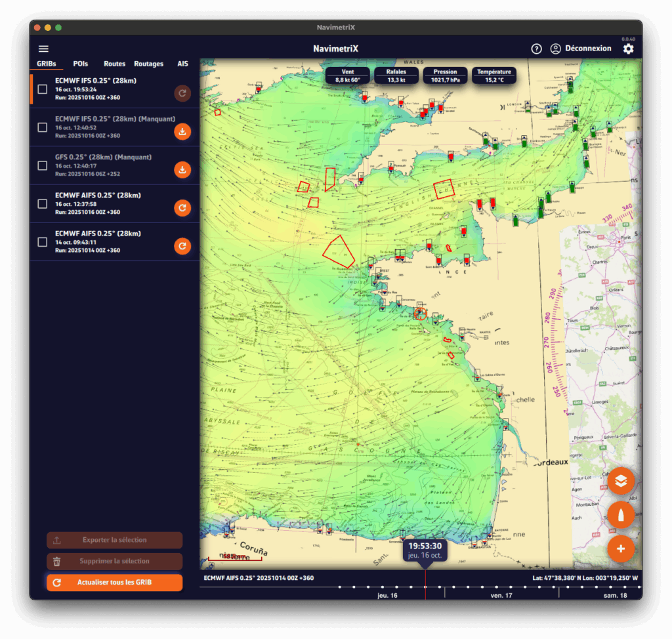The image size is (672, 639).
Task: Refresh ECMWF AIFS GRIB from 16 oct. 12:37:58
Action: [182, 208]
